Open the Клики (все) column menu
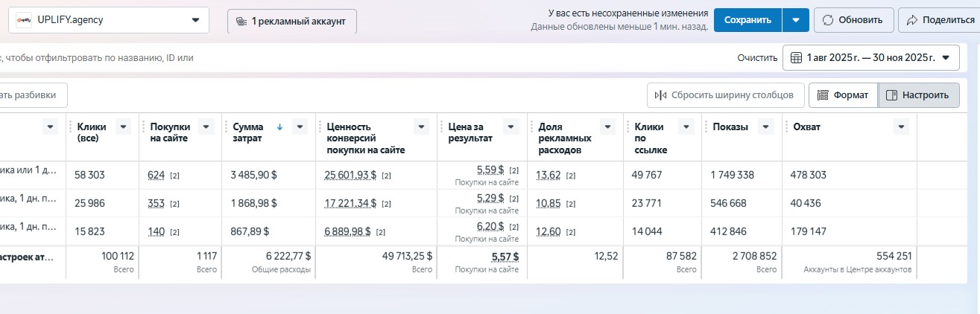980x314 pixels. click(x=124, y=126)
